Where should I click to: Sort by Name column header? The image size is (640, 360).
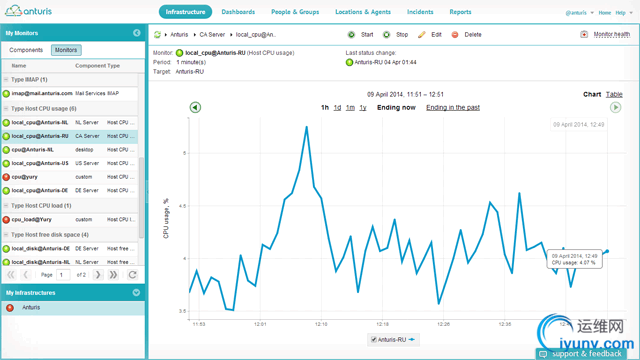pos(19,66)
